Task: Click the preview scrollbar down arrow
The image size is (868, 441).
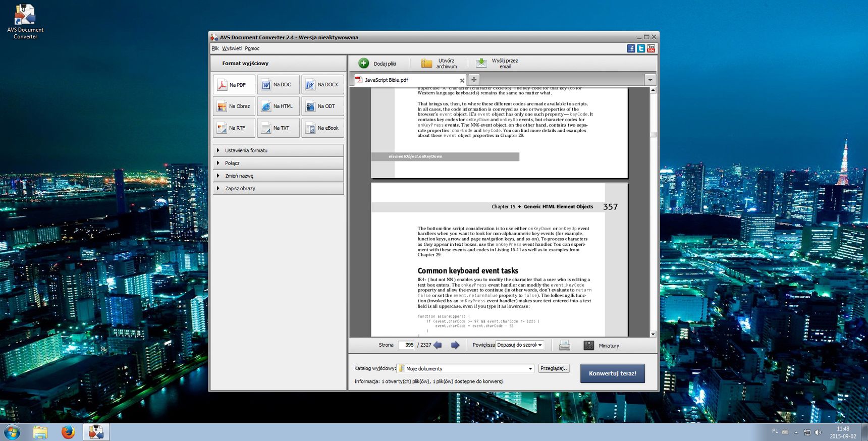Action: pos(653,334)
